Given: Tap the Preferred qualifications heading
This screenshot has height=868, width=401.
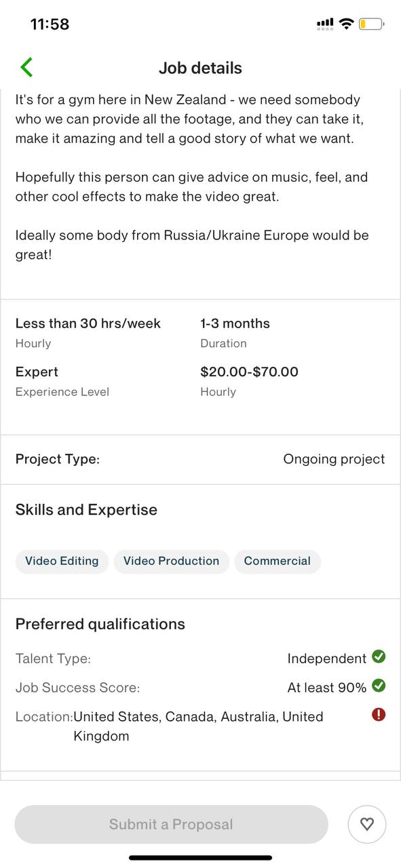Looking at the screenshot, I should tap(100, 624).
